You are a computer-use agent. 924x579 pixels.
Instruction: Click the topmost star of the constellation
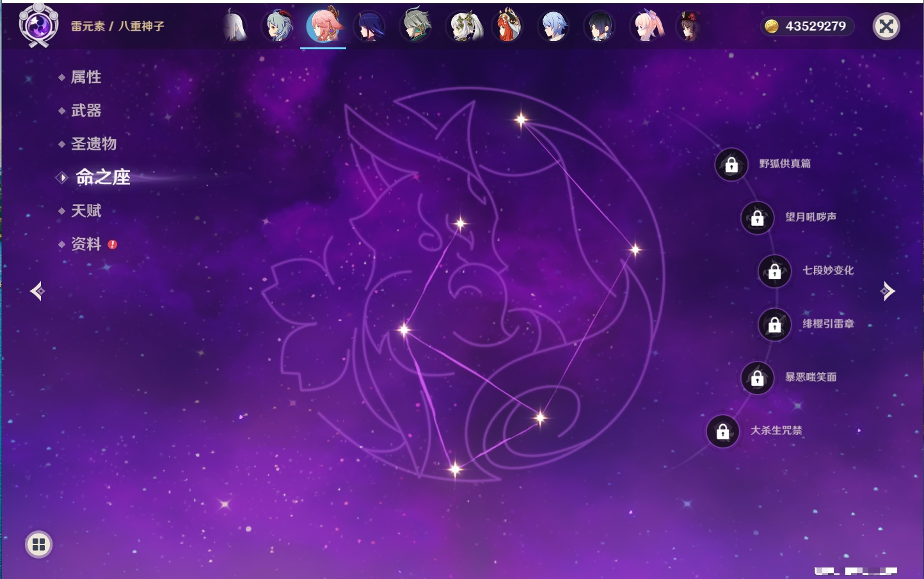(x=522, y=119)
